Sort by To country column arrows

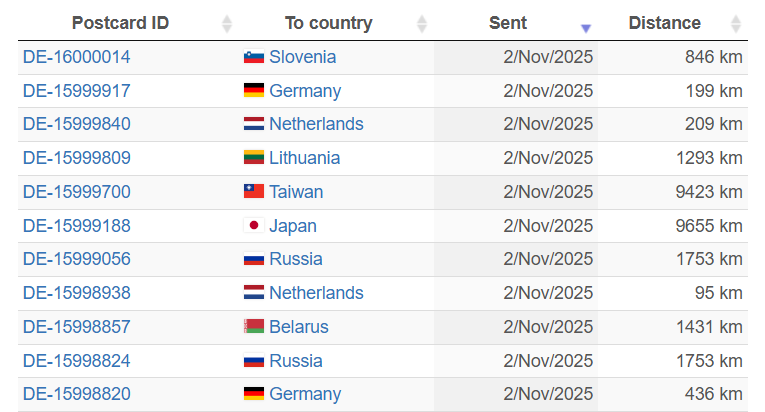(x=421, y=24)
